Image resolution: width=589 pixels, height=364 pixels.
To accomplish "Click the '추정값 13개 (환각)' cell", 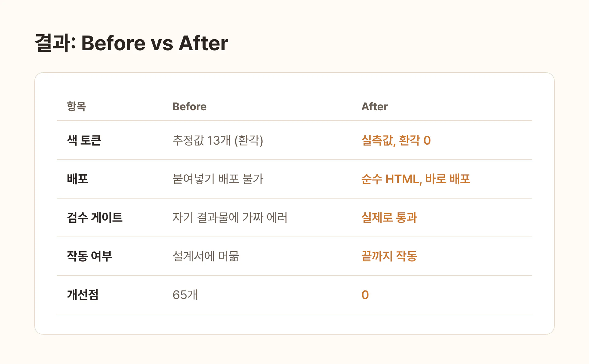I will [218, 140].
